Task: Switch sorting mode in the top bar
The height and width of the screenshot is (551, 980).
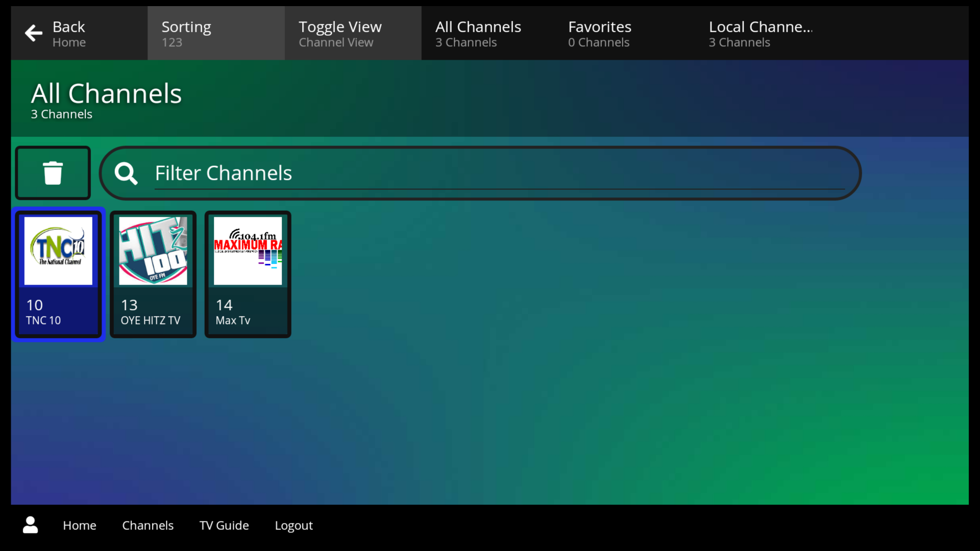Action: (215, 33)
